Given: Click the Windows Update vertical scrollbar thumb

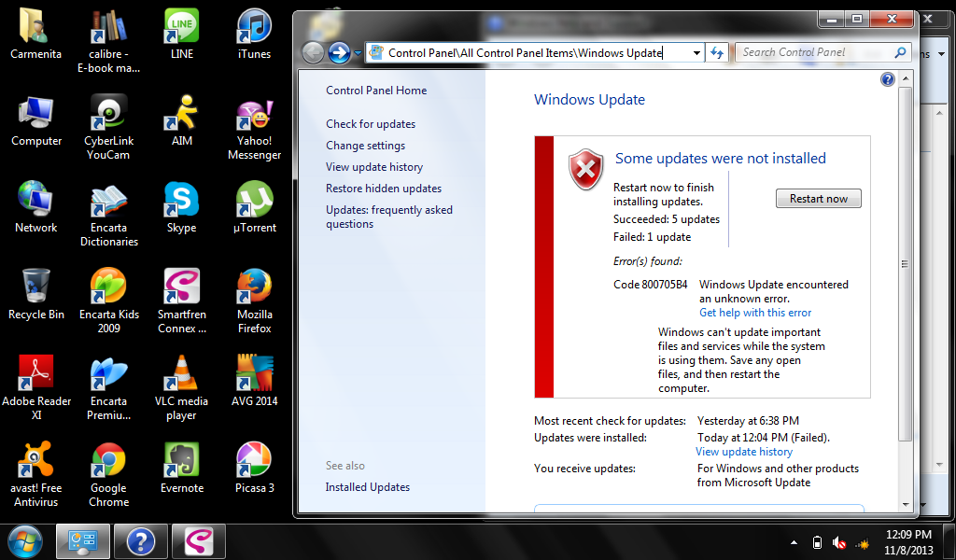Looking at the screenshot, I should [905, 264].
